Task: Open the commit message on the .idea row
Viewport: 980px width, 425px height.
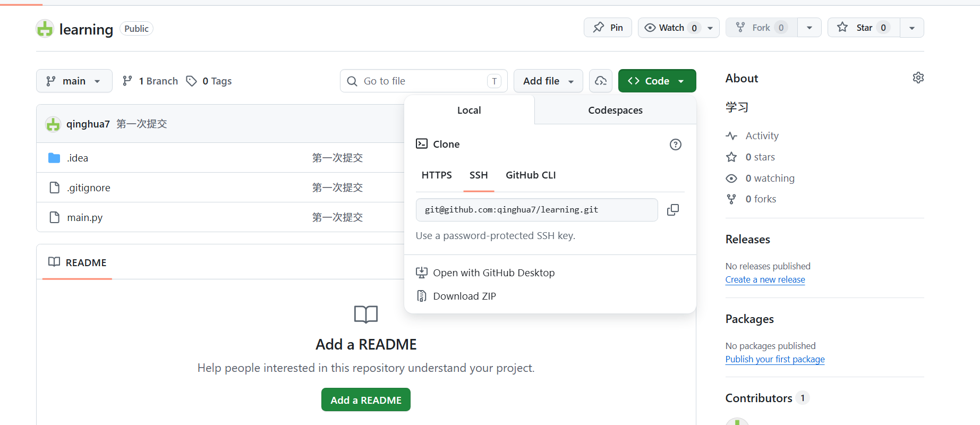Action: coord(337,158)
